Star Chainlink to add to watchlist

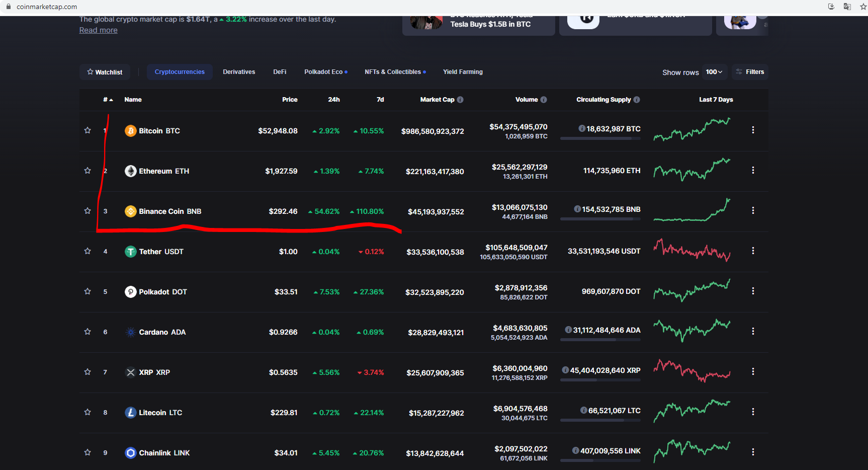pos(88,452)
